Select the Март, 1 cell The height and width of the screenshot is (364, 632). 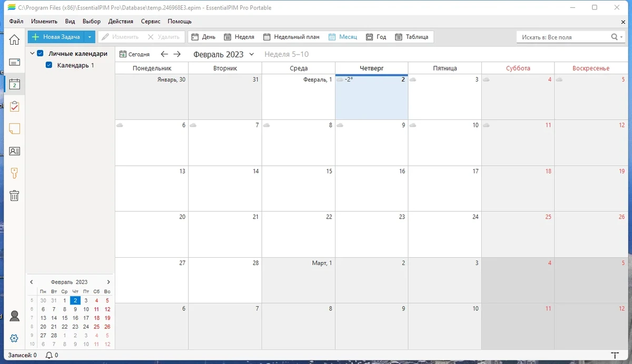point(298,280)
